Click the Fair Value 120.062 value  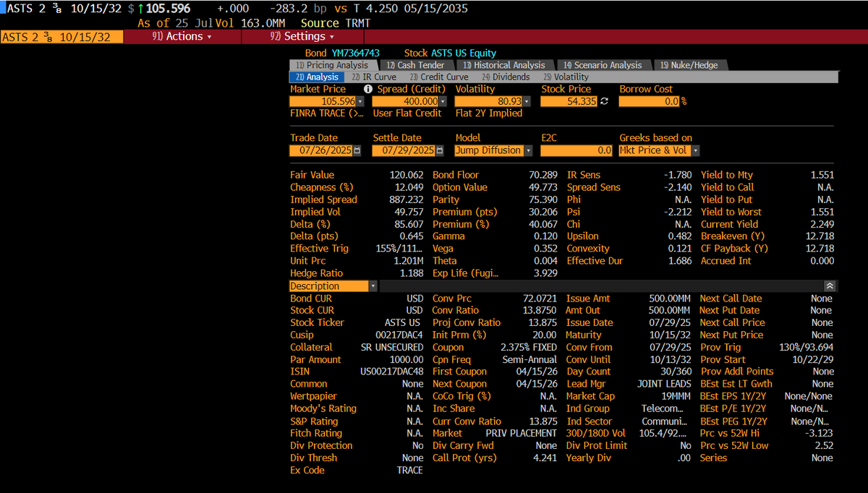pyautogui.click(x=407, y=175)
